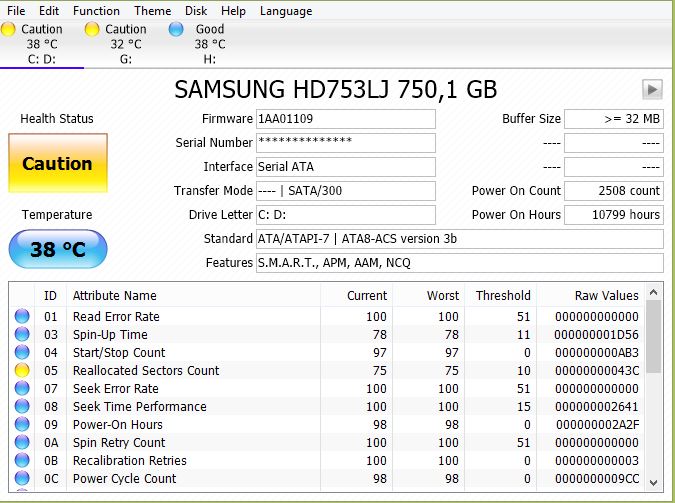Image resolution: width=675 pixels, height=503 pixels.
Task: Click the yellow status orb for G:
Action: tap(92, 29)
